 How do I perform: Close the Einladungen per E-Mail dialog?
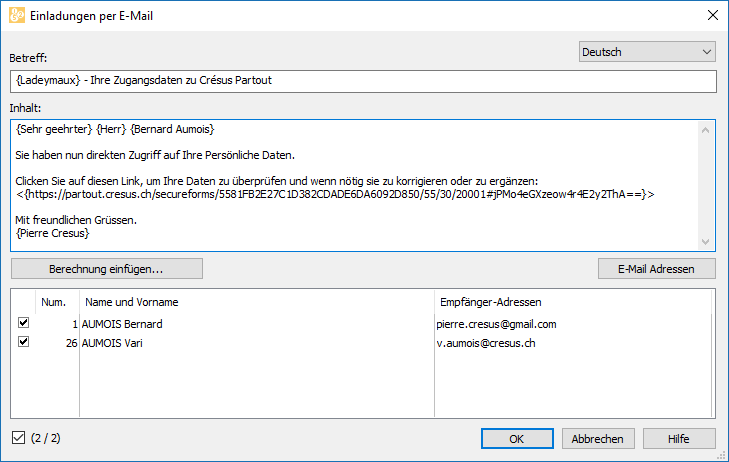tap(712, 15)
